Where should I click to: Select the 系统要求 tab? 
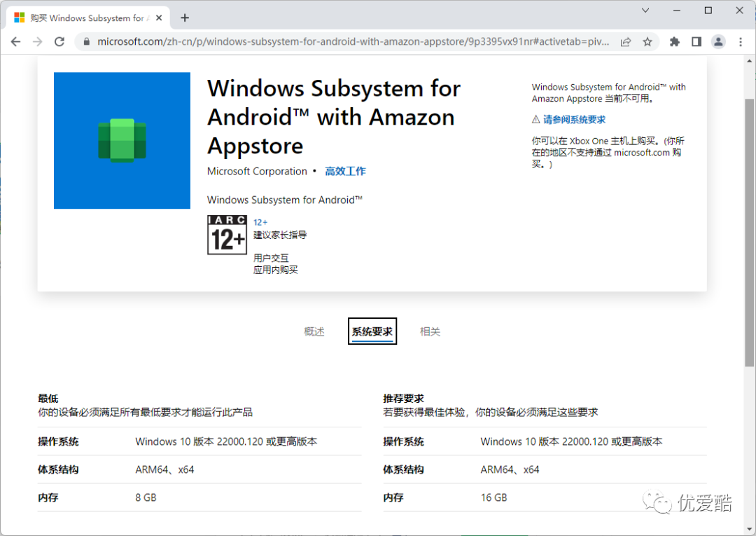(x=372, y=331)
